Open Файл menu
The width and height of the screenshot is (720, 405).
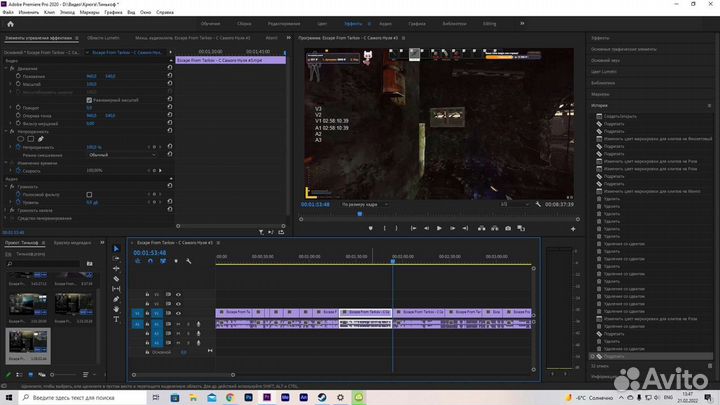coord(8,12)
